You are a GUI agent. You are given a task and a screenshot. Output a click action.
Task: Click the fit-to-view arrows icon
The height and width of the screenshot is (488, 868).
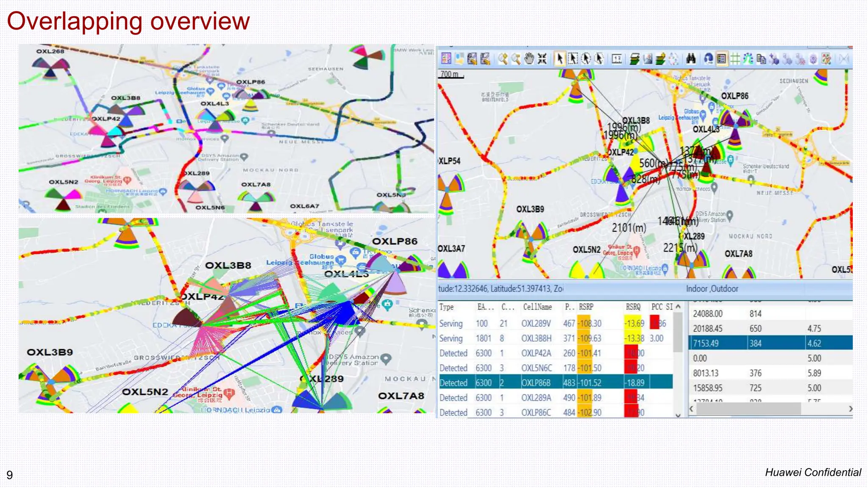pyautogui.click(x=542, y=59)
